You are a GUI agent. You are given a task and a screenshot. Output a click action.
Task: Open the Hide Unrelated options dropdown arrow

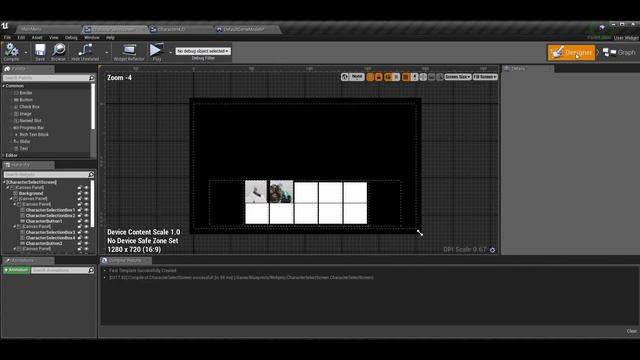click(x=107, y=52)
